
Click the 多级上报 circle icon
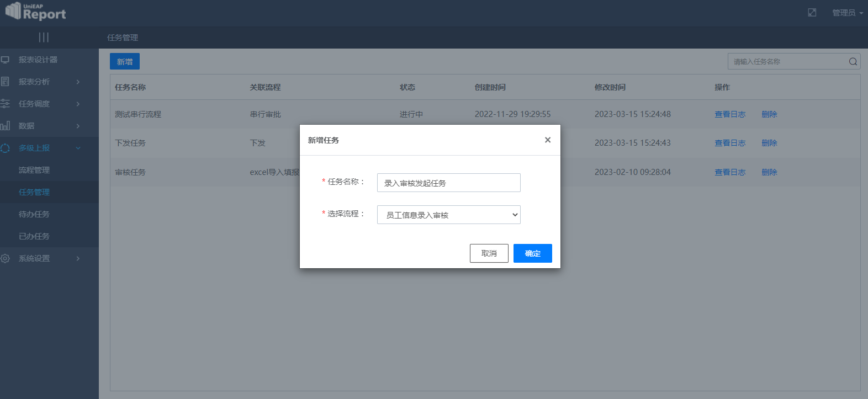[x=5, y=148]
